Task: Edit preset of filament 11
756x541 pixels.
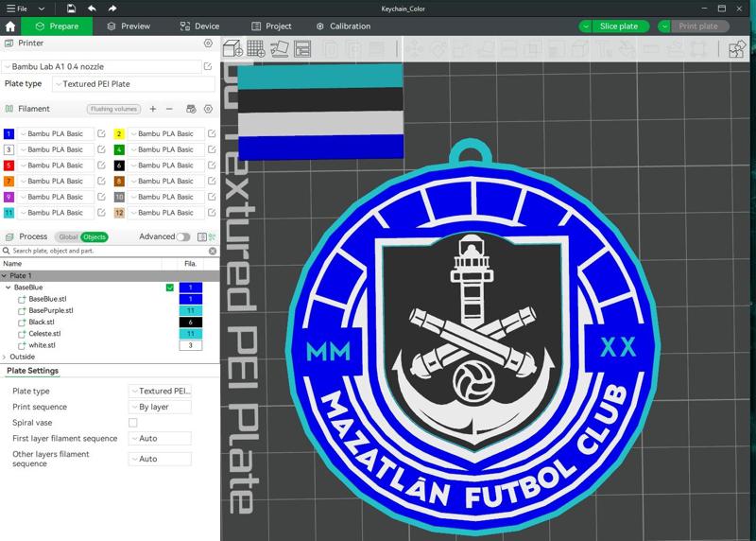Action: 101,213
